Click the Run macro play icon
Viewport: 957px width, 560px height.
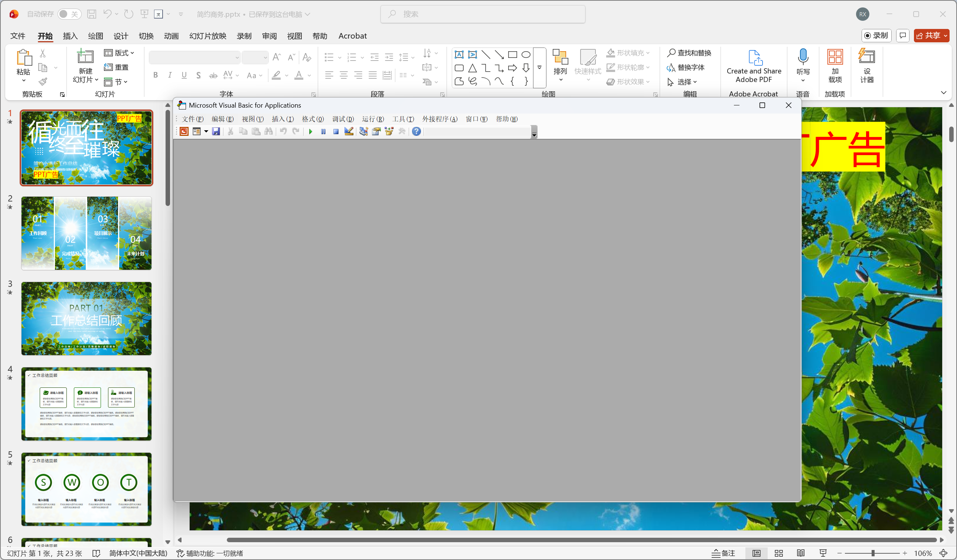[311, 131]
